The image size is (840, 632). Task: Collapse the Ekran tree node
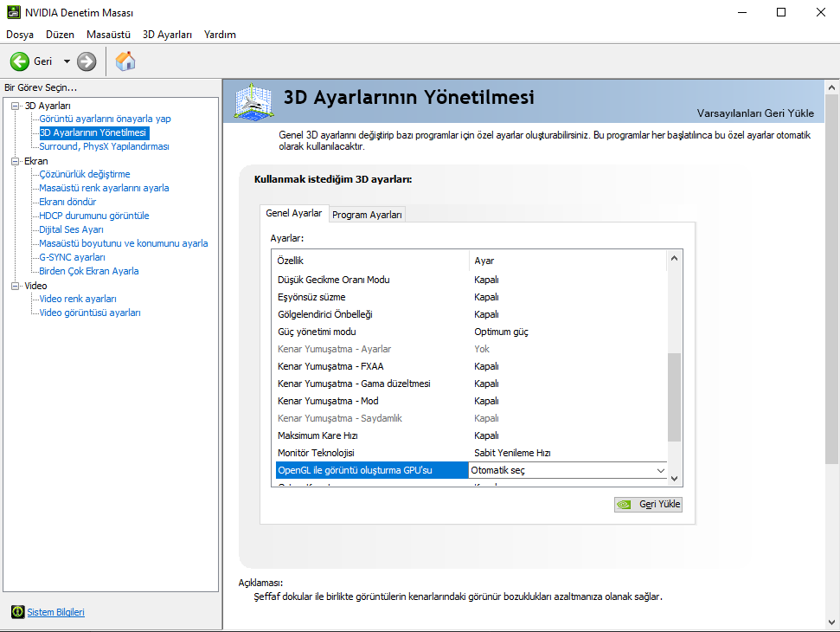16,161
